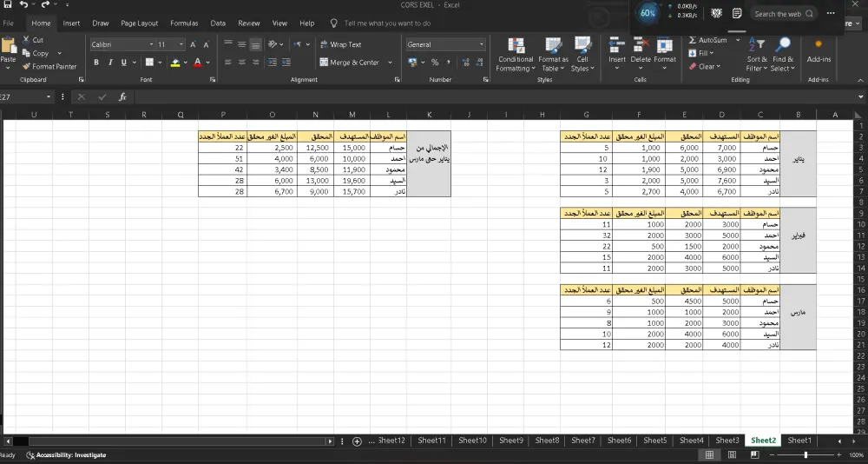
Task: Activate the Format Painter brush
Action: pos(26,67)
